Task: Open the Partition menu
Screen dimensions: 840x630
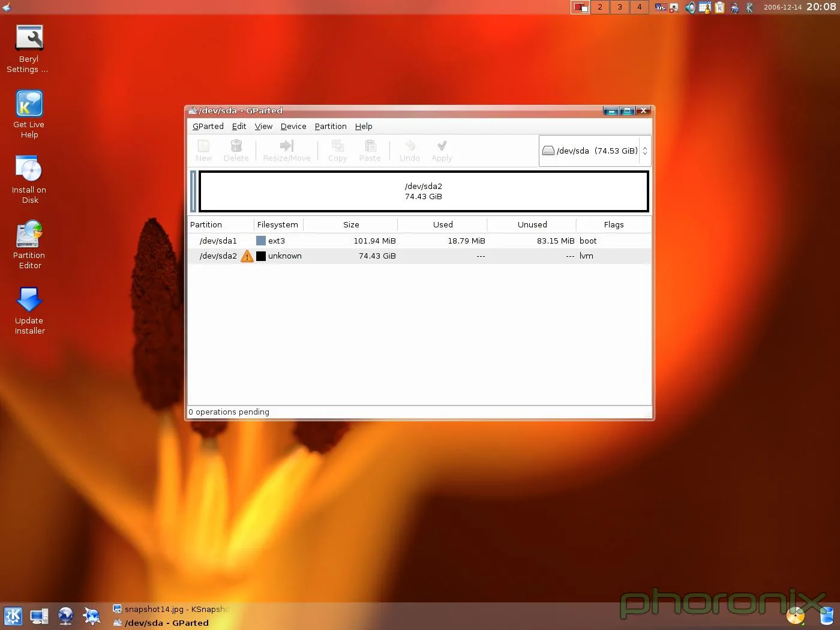Action: click(x=331, y=126)
